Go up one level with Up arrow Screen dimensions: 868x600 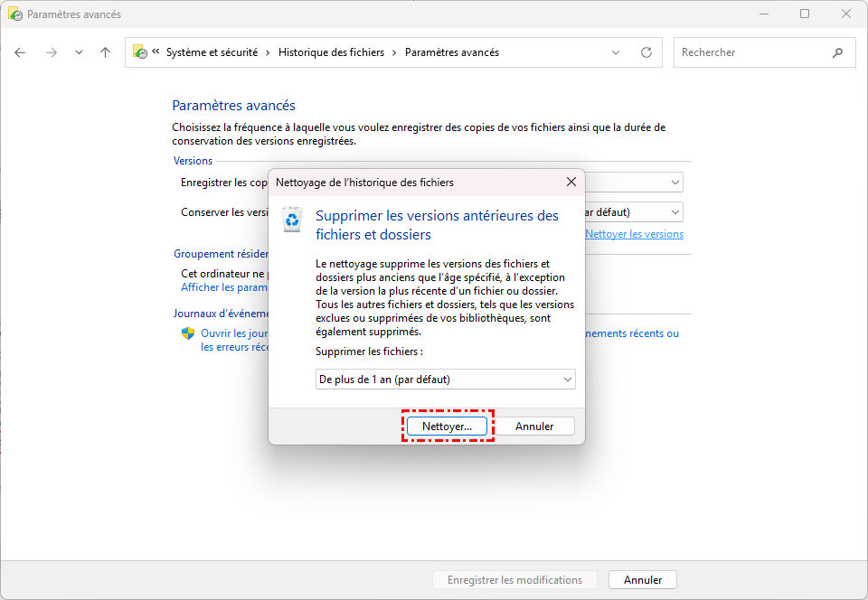point(105,52)
